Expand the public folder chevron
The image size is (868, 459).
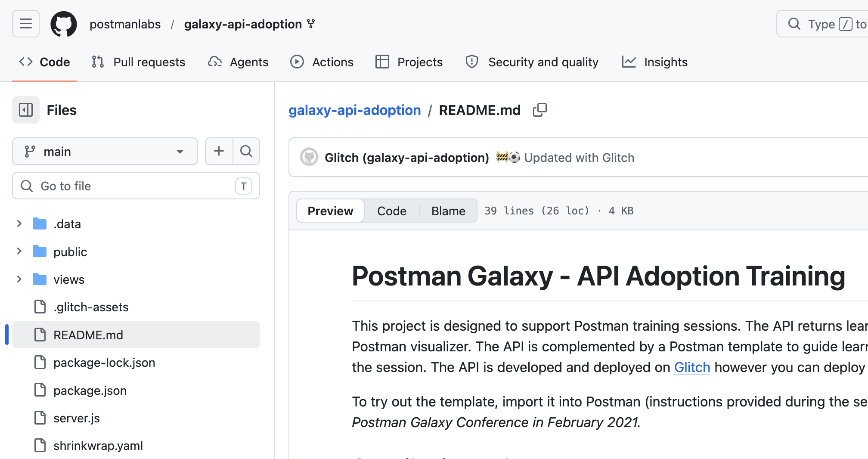pyautogui.click(x=19, y=251)
